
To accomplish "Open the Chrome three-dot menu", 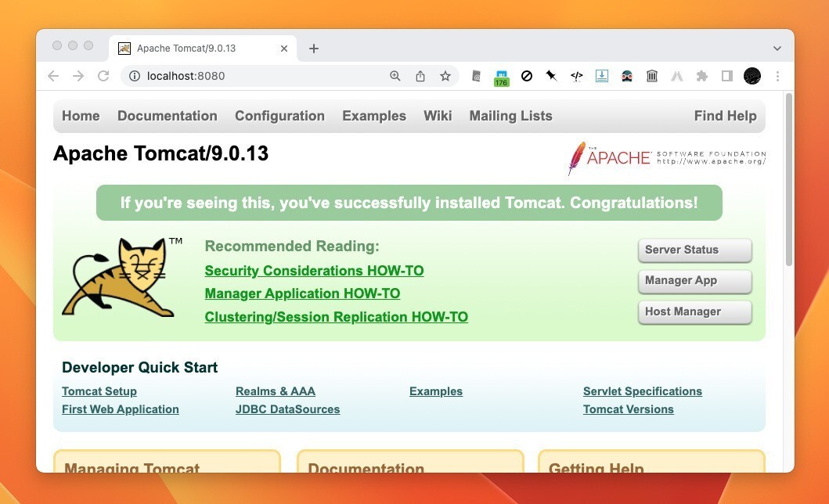I will [x=777, y=76].
